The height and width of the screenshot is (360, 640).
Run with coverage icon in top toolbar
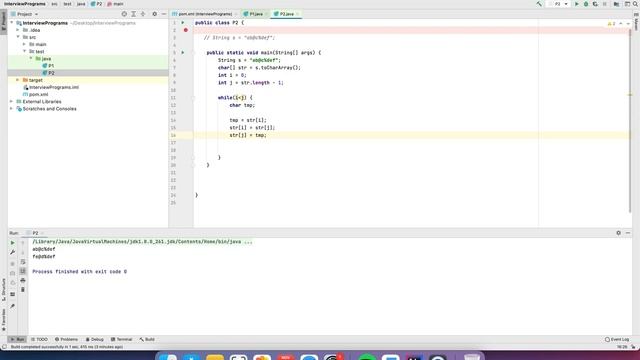pyautogui.click(x=595, y=4)
